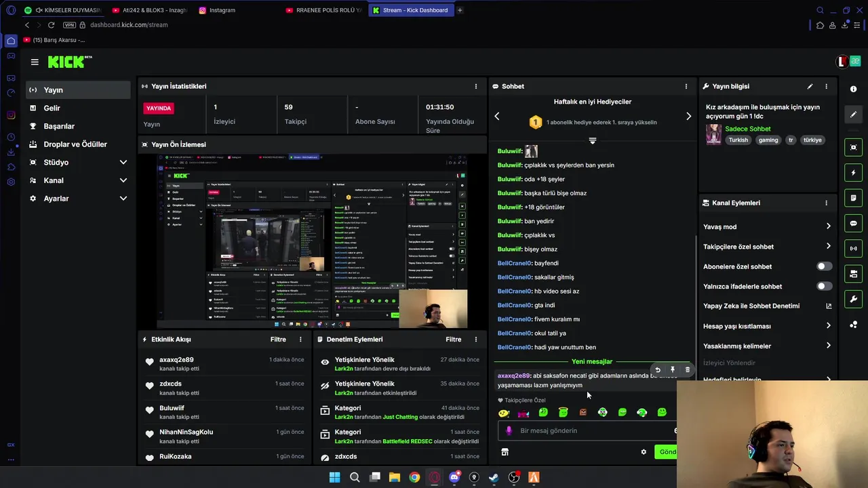Toggle the document list widget icon in right sidebar

(x=853, y=198)
